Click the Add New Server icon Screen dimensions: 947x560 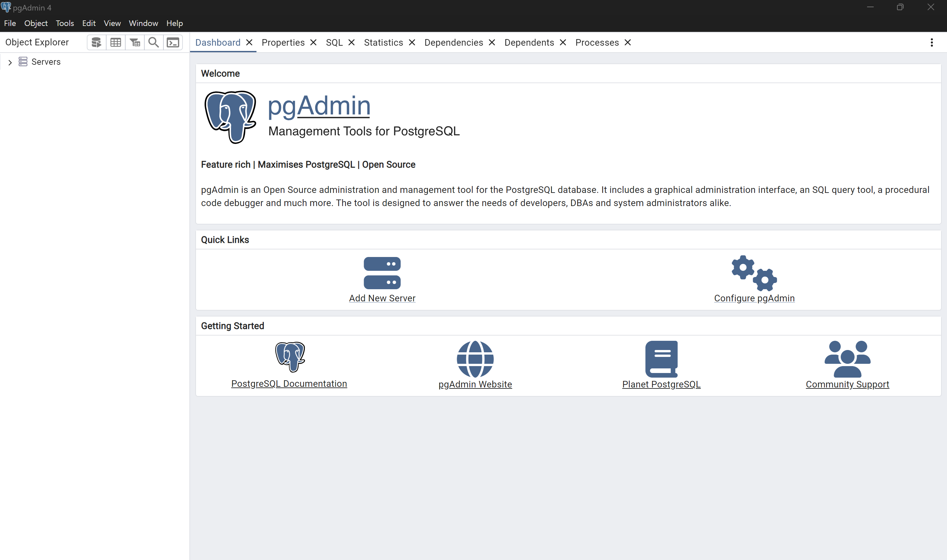382,273
